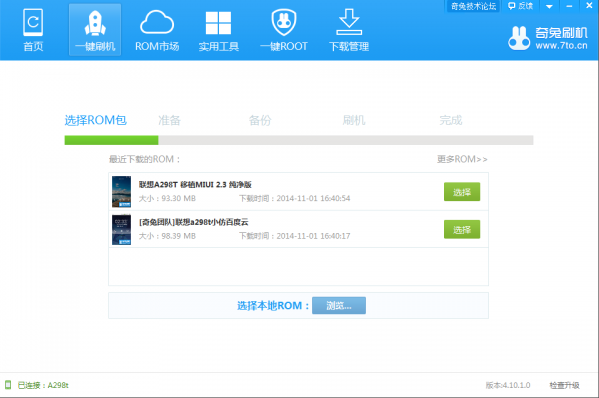Open 奇兔技术论坛 forum link
The image size is (599, 398).
click(x=473, y=6)
